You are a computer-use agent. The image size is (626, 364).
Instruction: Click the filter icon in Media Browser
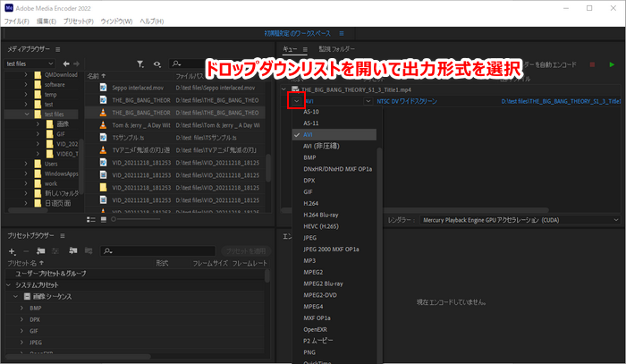pyautogui.click(x=140, y=64)
